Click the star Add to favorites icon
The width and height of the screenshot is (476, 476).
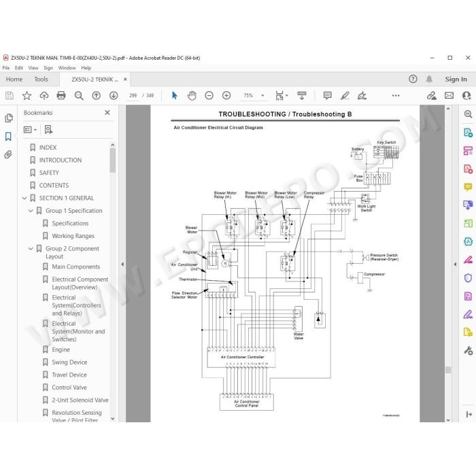pyautogui.click(x=27, y=96)
